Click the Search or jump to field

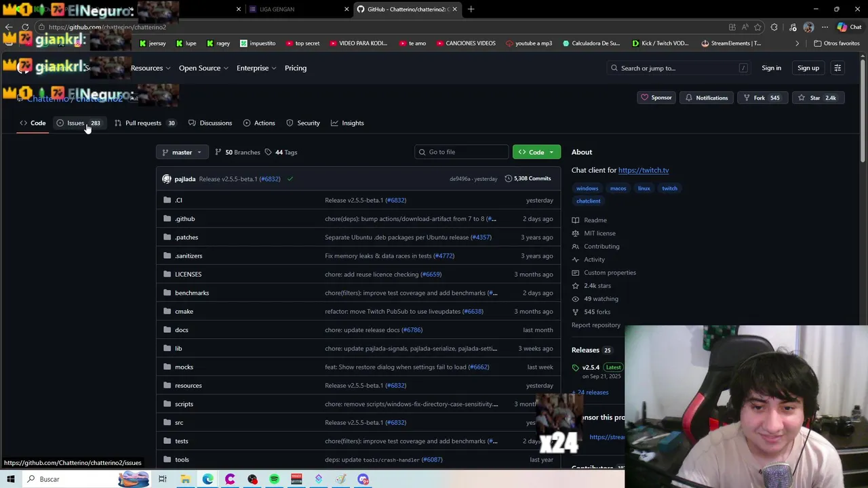pos(680,68)
